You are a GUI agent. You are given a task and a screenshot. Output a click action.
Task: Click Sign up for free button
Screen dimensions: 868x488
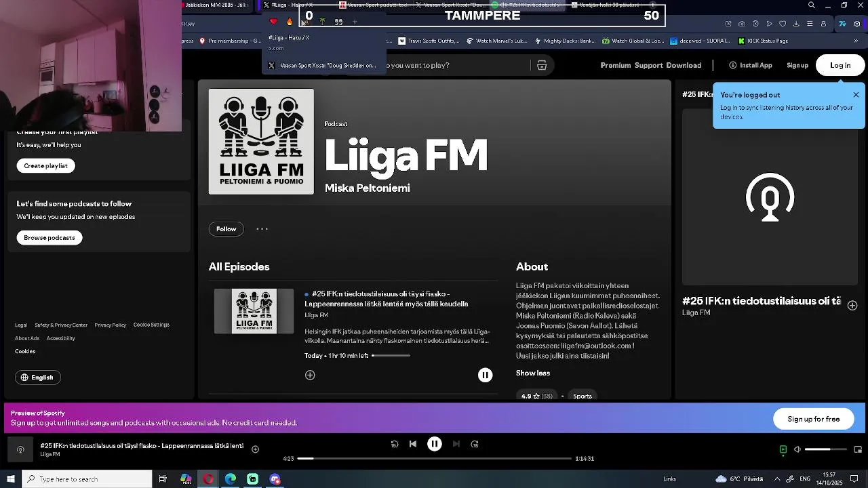[814, 419]
